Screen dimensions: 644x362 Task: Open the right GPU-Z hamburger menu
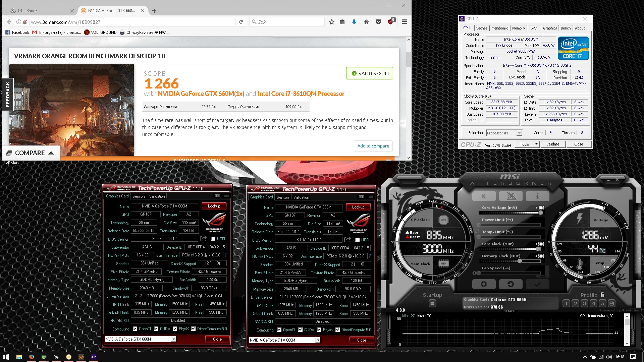click(371, 197)
